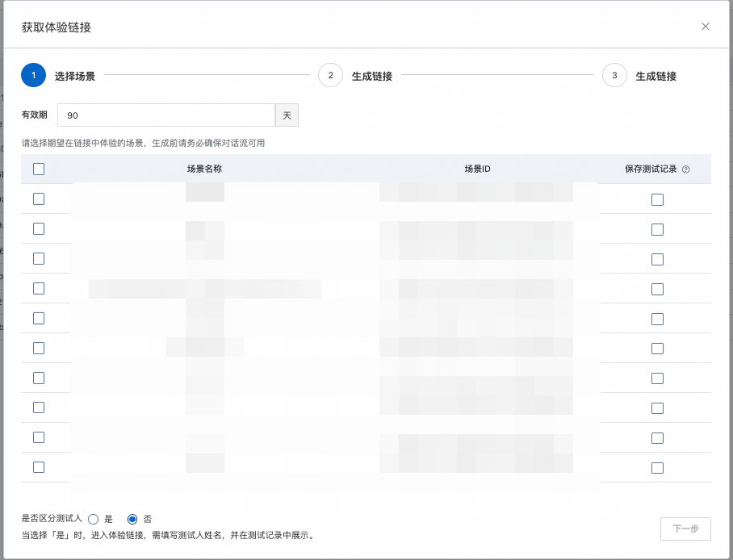Select step 3 circle in the wizard
The image size is (733, 560).
click(x=614, y=75)
